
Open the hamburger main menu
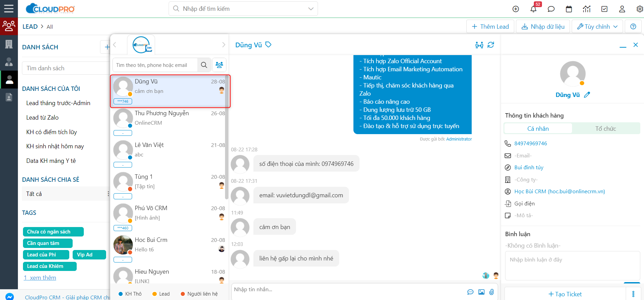[9, 8]
